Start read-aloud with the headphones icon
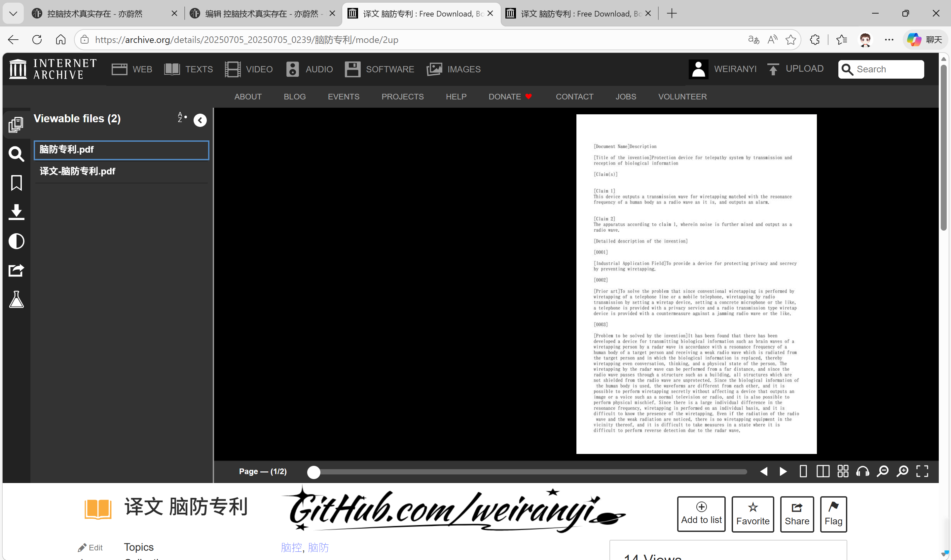Screen dimensions: 951x560 863,471
